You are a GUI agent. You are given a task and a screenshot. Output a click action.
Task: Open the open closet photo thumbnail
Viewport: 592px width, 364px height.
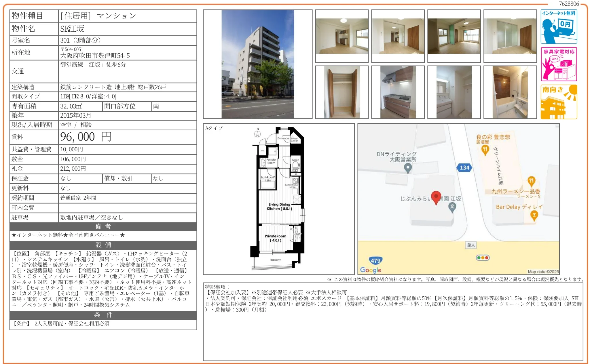click(x=342, y=92)
